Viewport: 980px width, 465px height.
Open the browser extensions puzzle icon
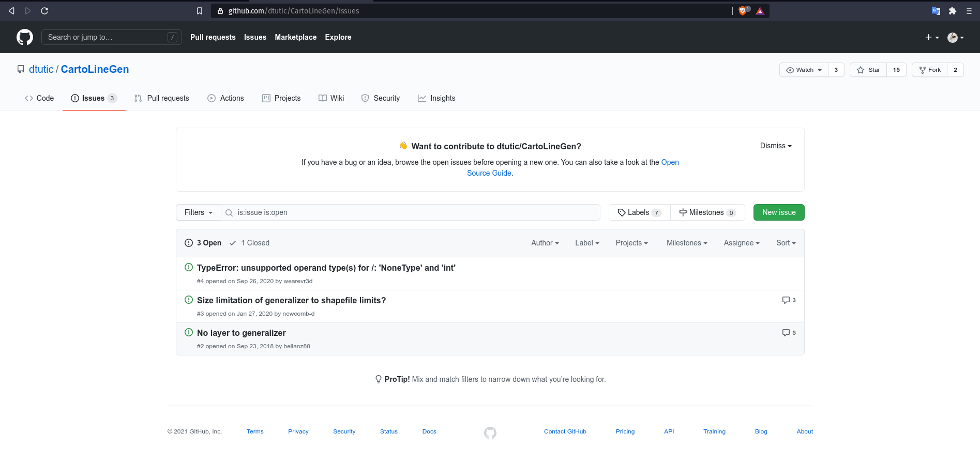point(953,11)
